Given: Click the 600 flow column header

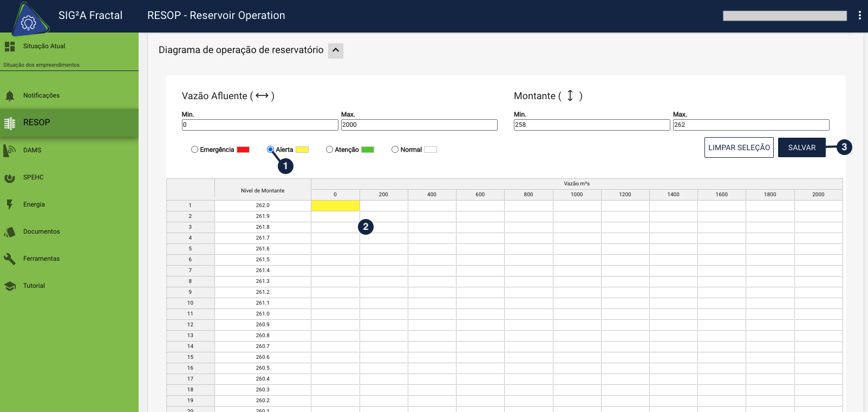Looking at the screenshot, I should [480, 195].
